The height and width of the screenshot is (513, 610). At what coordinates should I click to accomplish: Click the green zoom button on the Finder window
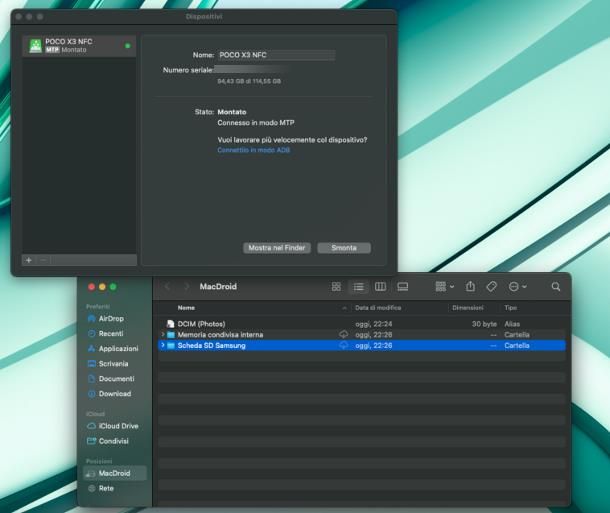pos(113,287)
